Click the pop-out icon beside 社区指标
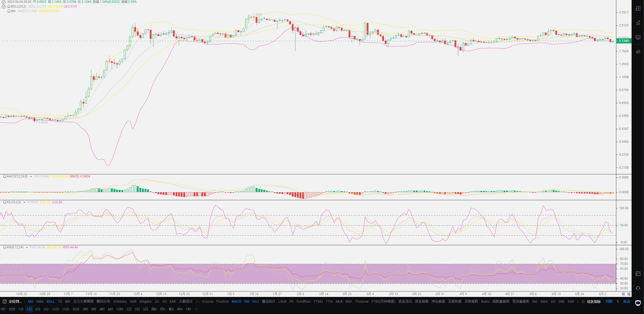This screenshot has height=314, width=644. click(x=583, y=302)
